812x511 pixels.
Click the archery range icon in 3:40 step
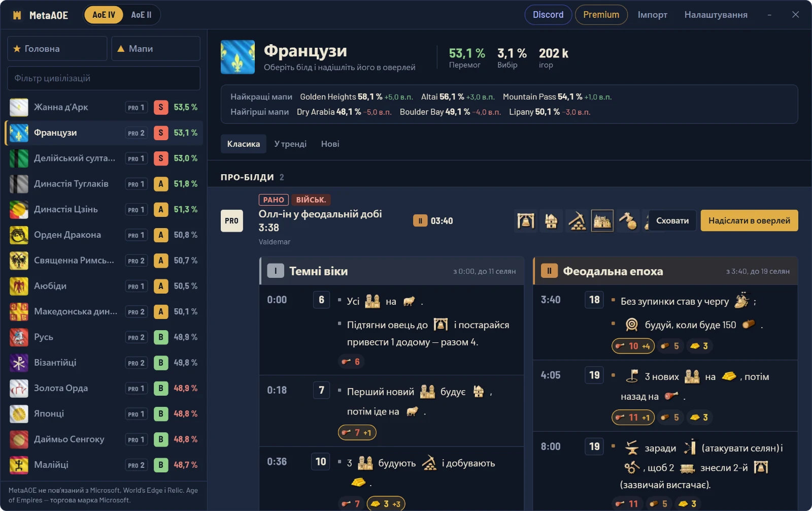631,325
